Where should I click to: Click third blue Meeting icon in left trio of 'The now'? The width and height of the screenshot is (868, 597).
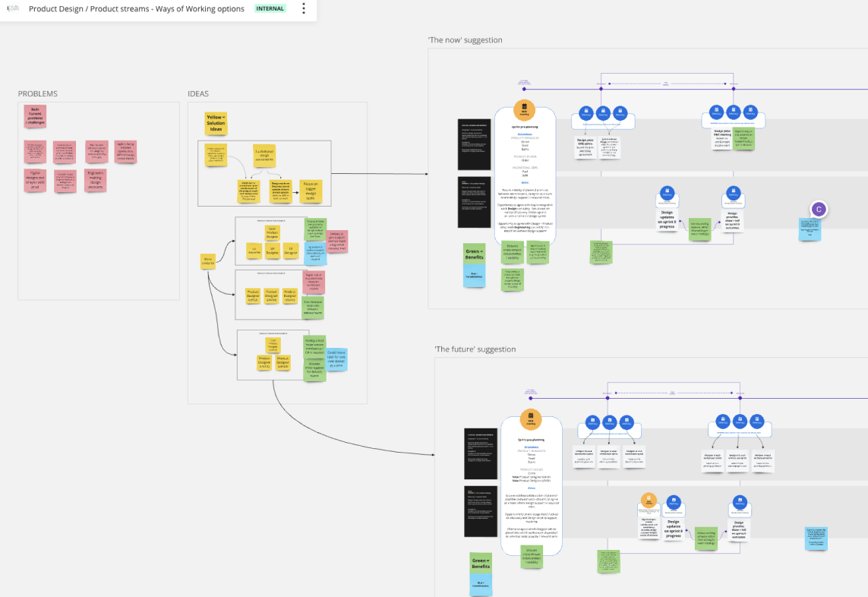[620, 113]
